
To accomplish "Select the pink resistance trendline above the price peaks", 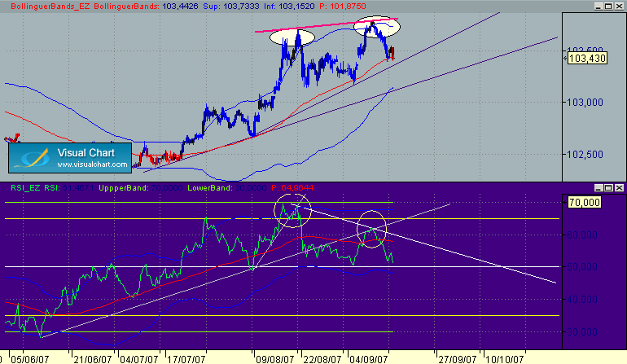I will click(x=327, y=24).
